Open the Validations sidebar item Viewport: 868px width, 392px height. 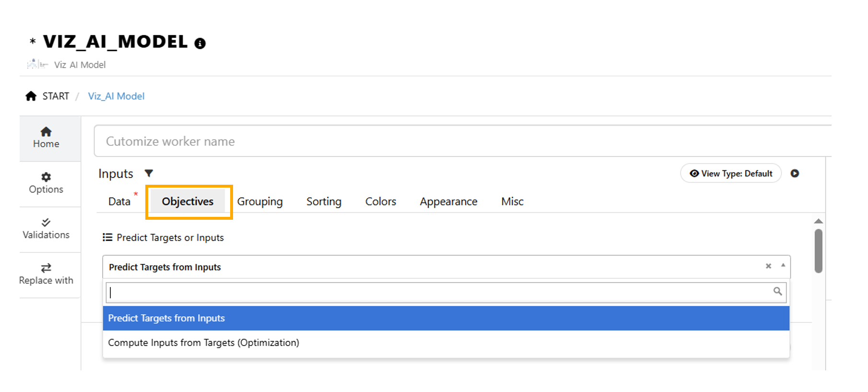[x=46, y=228]
